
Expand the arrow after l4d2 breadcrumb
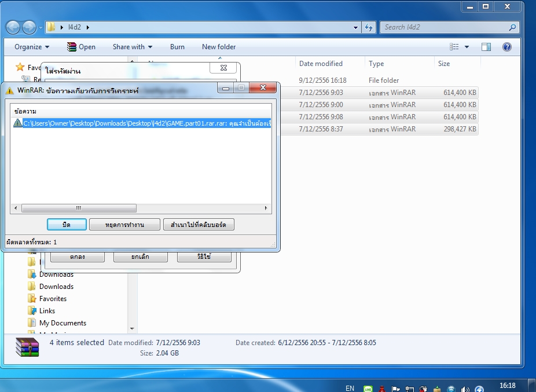(x=88, y=27)
